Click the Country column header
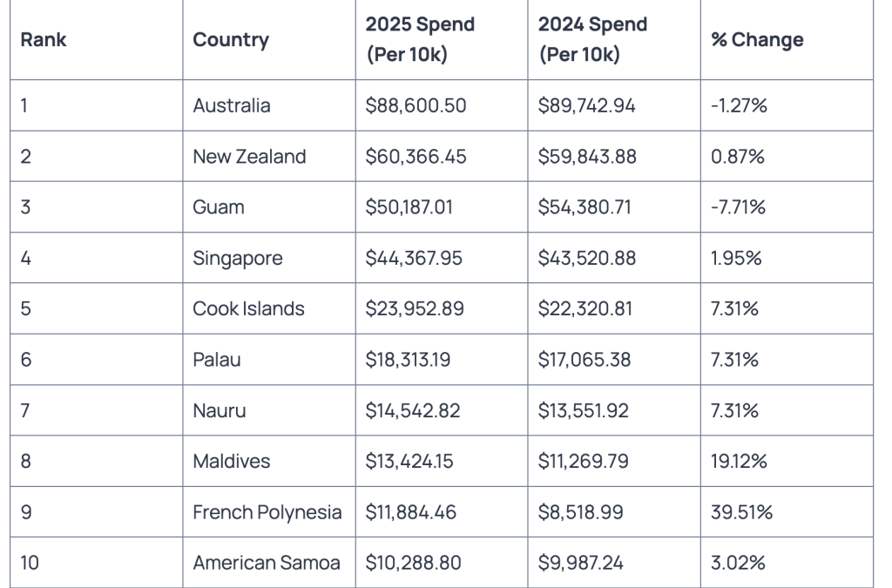Viewport: 892px width, 588px height. (x=231, y=39)
